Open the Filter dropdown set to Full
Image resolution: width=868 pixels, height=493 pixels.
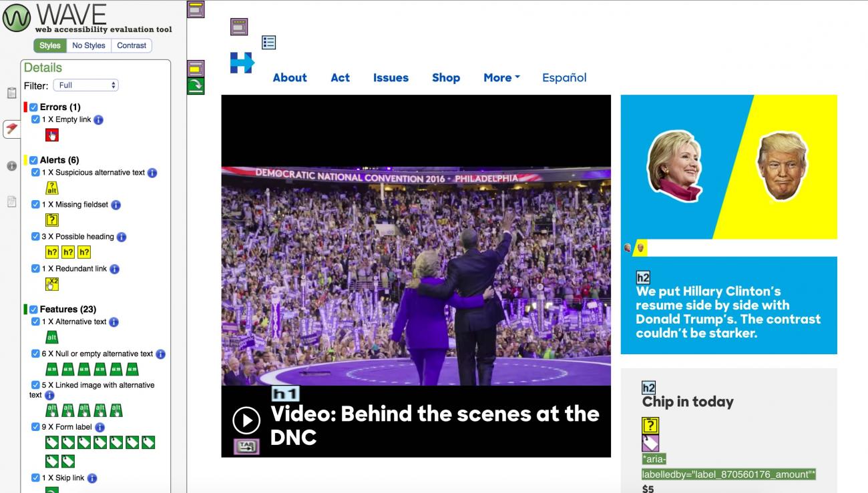point(86,85)
